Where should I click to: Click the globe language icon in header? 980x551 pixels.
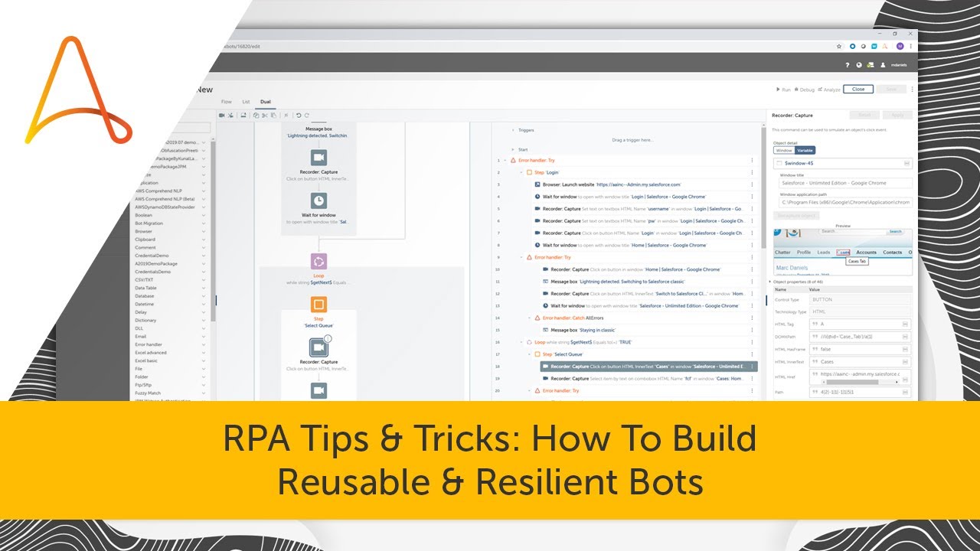coord(859,65)
